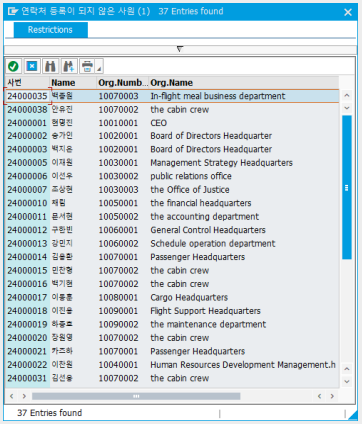This screenshot has width=362, height=424.
Task: Select employee number 24000001
Action: (27, 123)
